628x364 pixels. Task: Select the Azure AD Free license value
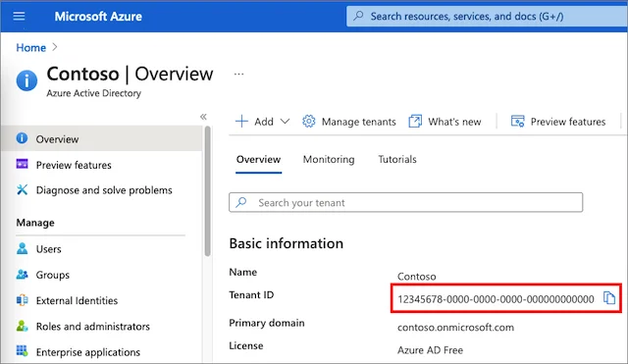pos(430,350)
